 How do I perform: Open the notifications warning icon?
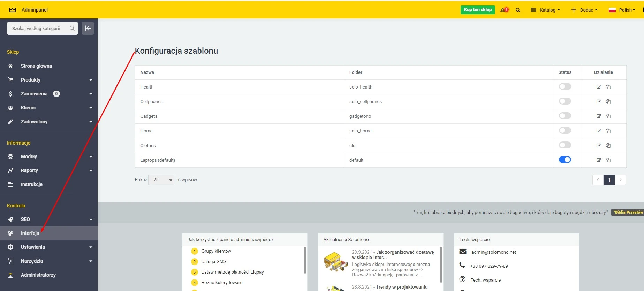504,10
